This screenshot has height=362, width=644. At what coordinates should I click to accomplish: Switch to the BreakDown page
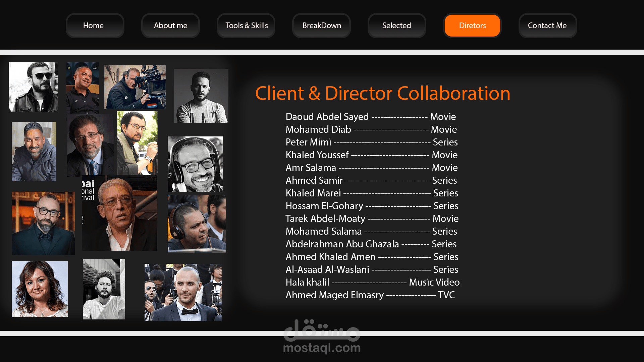pyautogui.click(x=321, y=25)
